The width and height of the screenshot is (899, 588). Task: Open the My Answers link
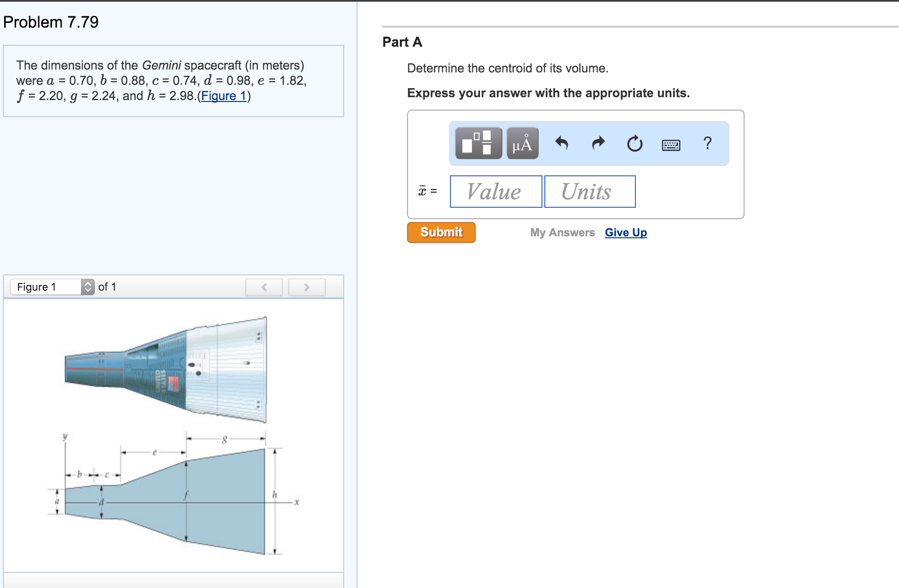click(562, 233)
